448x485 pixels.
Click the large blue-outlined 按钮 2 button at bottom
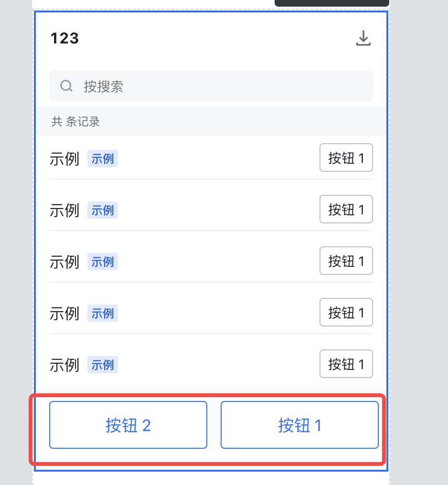(x=128, y=425)
